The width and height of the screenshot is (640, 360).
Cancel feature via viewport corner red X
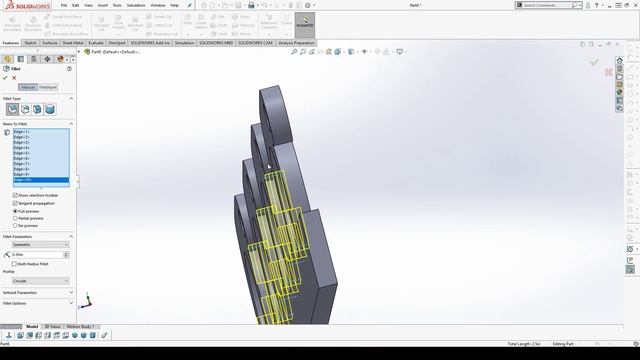(608, 73)
